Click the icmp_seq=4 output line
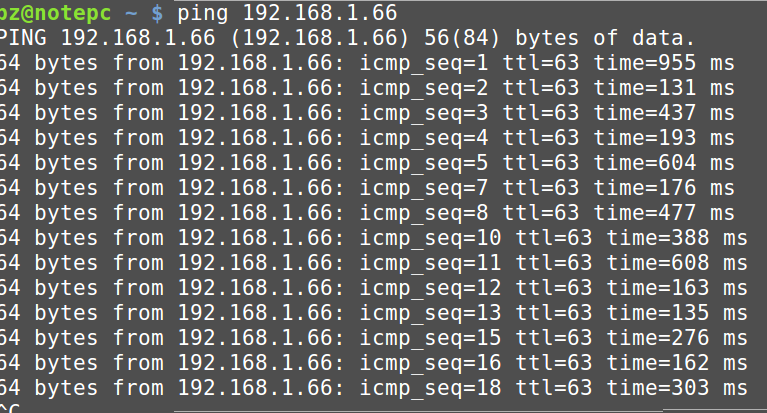 367,138
